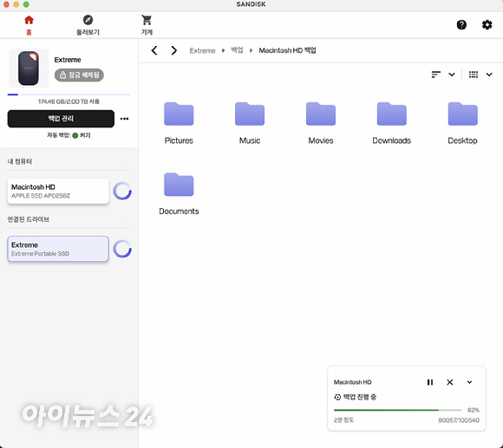Click the 82% progress value
The image size is (503, 448).
[474, 410]
